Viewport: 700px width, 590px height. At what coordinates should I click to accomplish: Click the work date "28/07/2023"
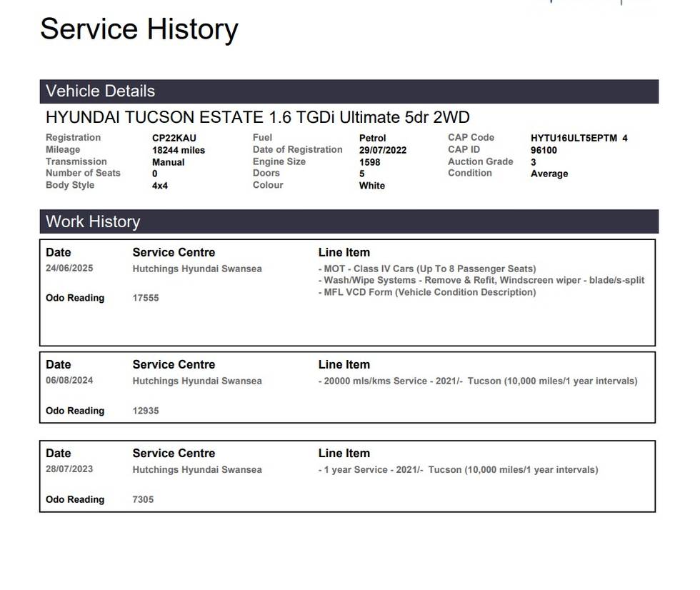[x=70, y=469]
